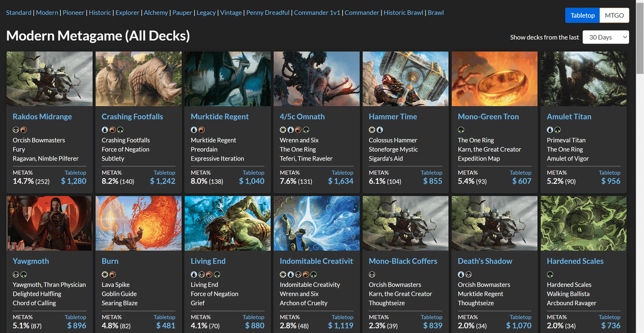Open the Hardened Scales green artwork

click(584, 224)
